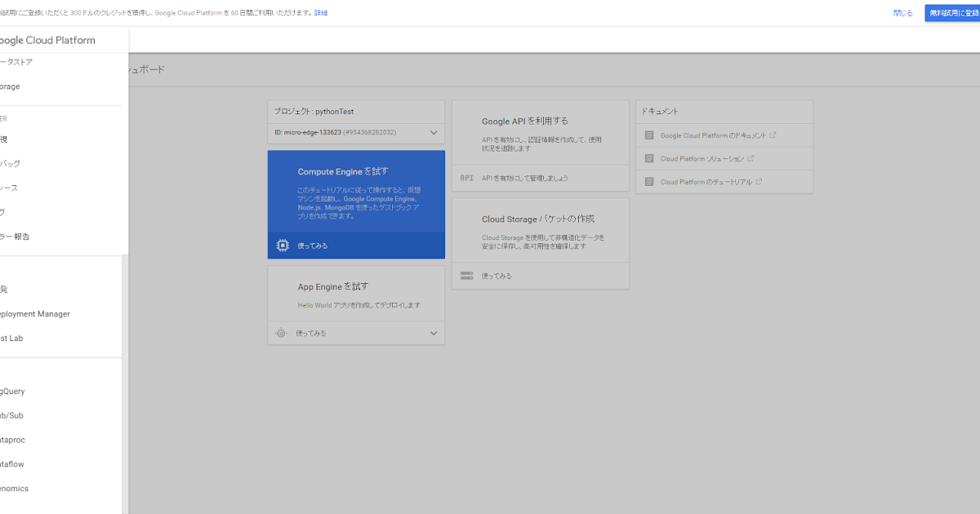Image resolution: width=980 pixels, height=514 pixels.
Task: Click the document icon for Cloud Platform ソリューション
Action: coord(649,158)
